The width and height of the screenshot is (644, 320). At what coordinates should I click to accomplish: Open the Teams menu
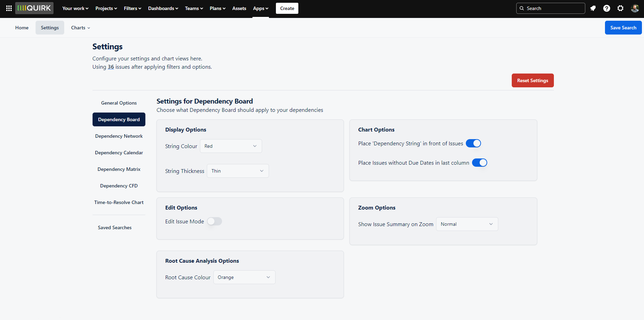194,8
